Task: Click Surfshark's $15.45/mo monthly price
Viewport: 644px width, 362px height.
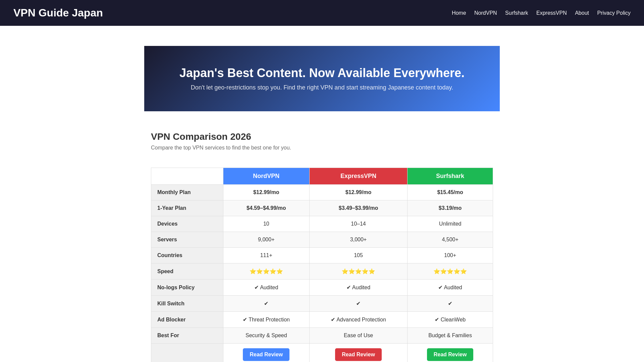Action: (x=450, y=192)
